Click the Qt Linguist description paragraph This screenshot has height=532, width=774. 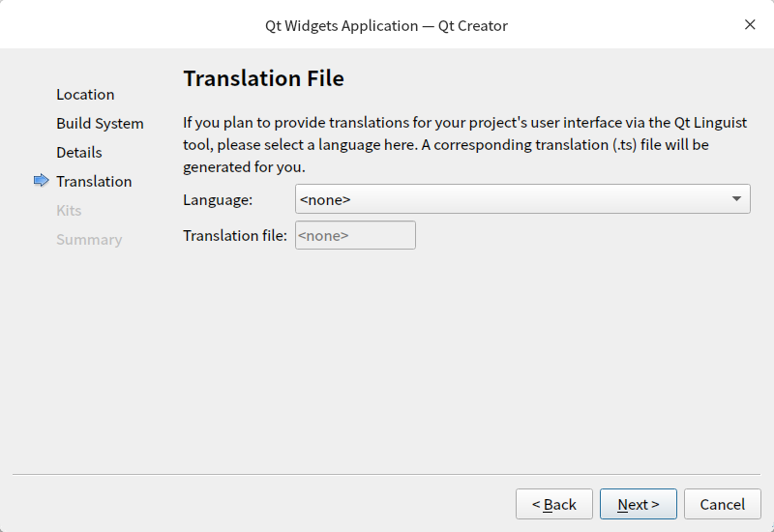pos(465,144)
